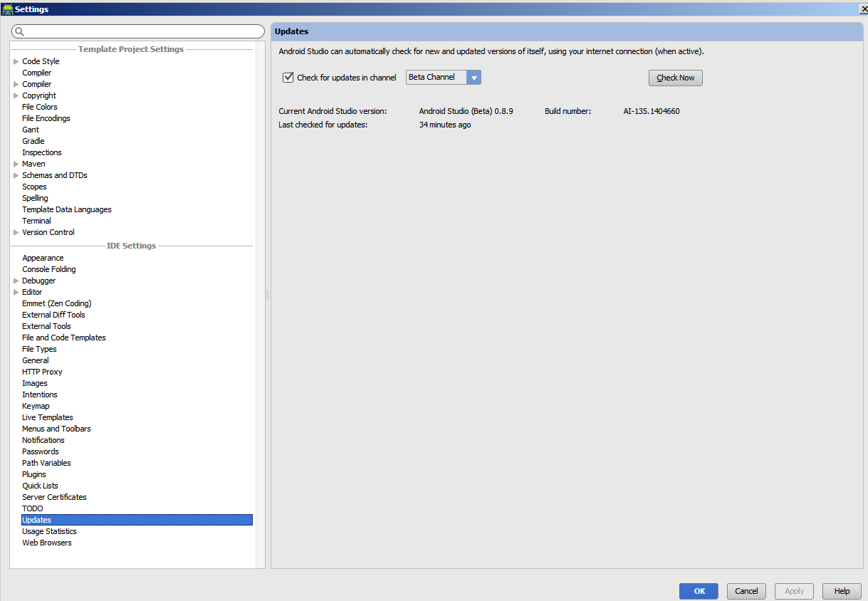Viewport: 868px width, 601px height.
Task: Open the Beta Channel dropdown arrow
Action: pyautogui.click(x=474, y=77)
